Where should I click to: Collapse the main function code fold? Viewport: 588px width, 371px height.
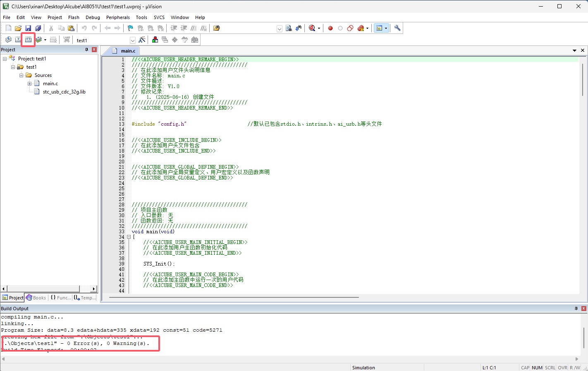[x=129, y=237]
